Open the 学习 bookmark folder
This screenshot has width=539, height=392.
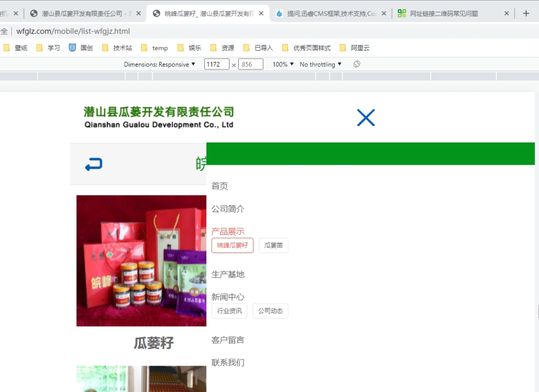[48, 48]
